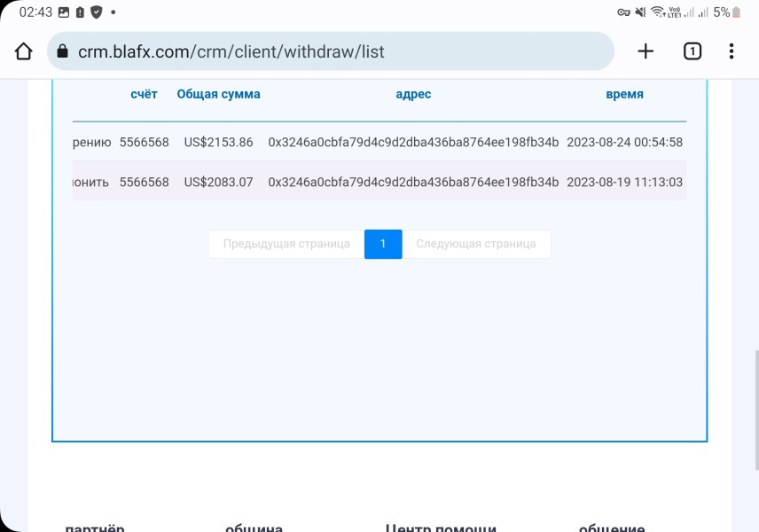Tap the image notification icon in status bar

[64, 12]
